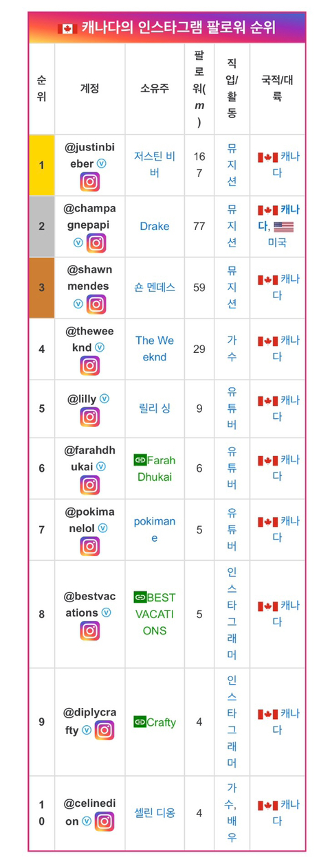
Task: Click verified badge next to @celinedion
Action: 87,821
